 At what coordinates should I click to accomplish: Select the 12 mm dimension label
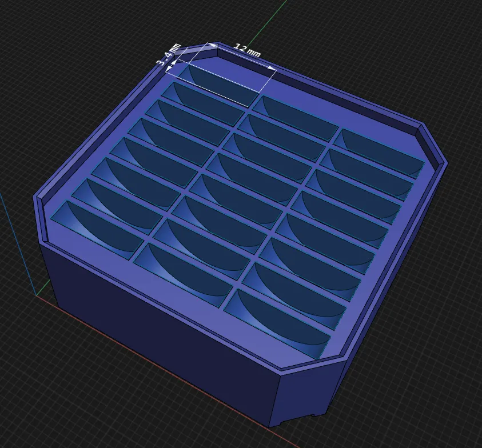pyautogui.click(x=247, y=51)
